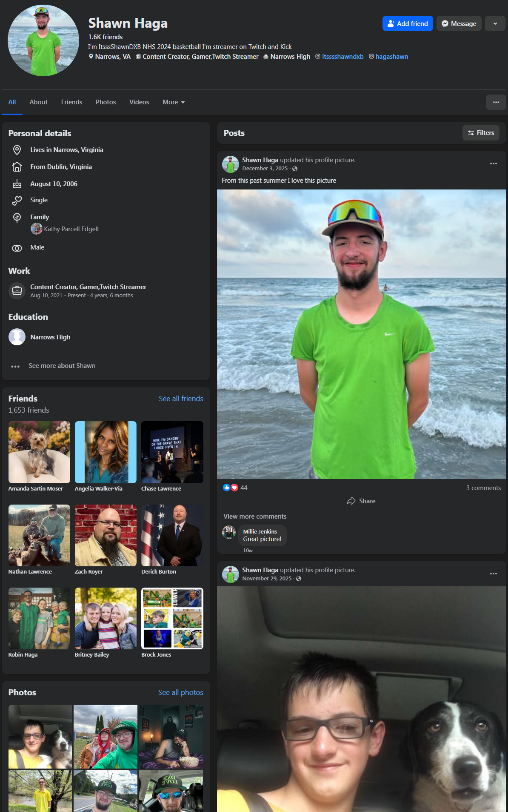Click the Narrows High school icon
508x812 pixels.
(x=17, y=337)
